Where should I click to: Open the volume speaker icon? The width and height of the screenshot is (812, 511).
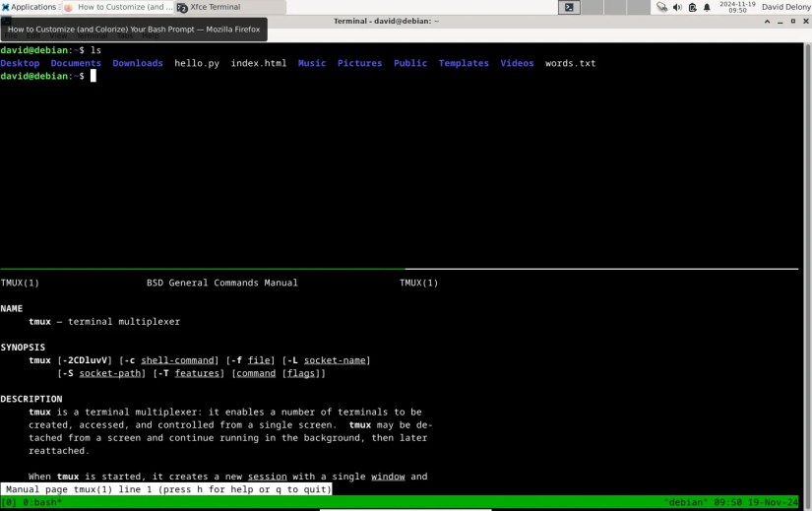(x=677, y=7)
